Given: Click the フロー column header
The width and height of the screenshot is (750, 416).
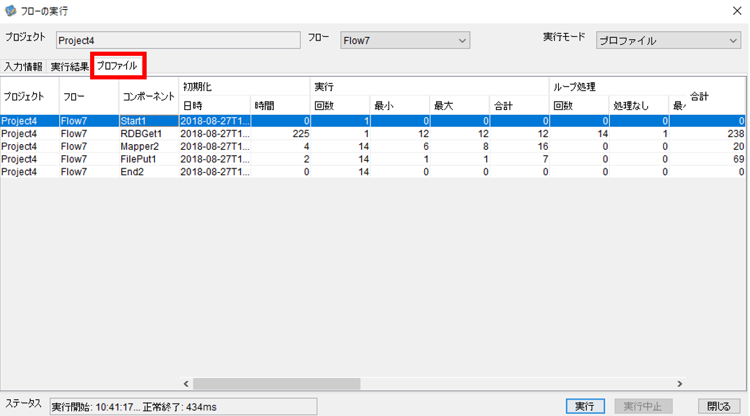Looking at the screenshot, I should 89,97.
